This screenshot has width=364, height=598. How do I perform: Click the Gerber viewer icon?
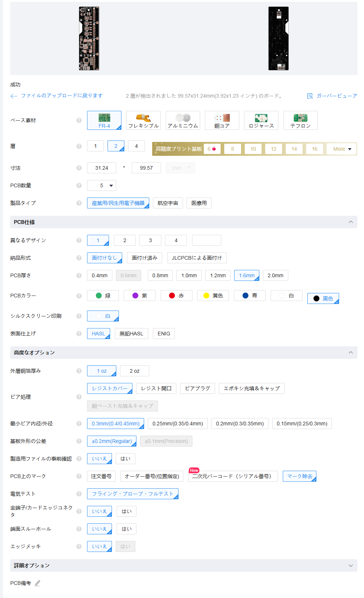[x=310, y=96]
